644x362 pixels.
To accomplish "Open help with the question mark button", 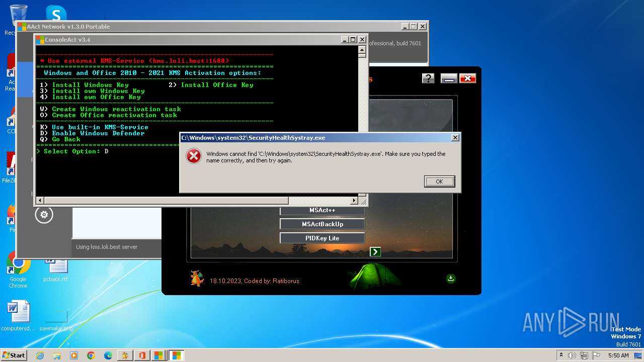I will pos(428,78).
